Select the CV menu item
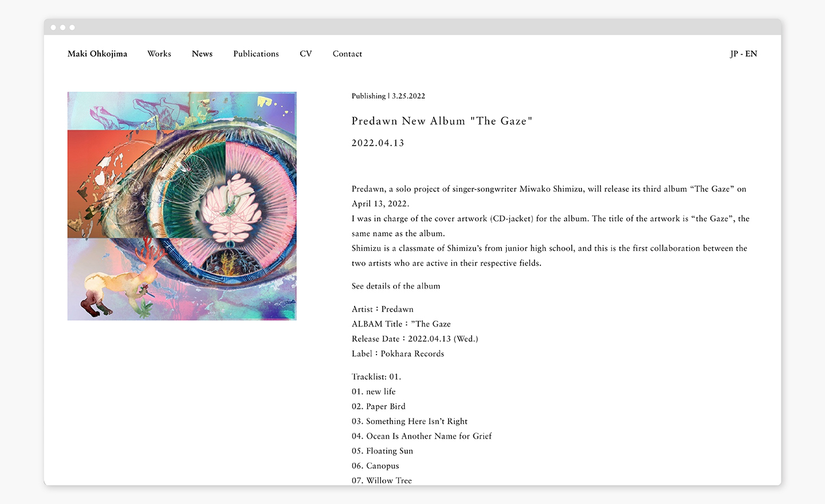Viewport: 825px width, 504px height. [x=306, y=54]
